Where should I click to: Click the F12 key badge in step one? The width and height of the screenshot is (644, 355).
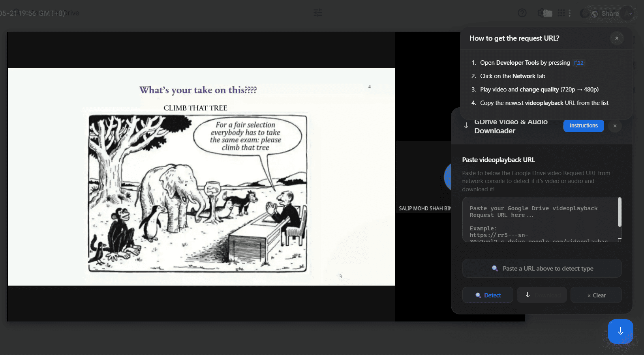coord(578,63)
